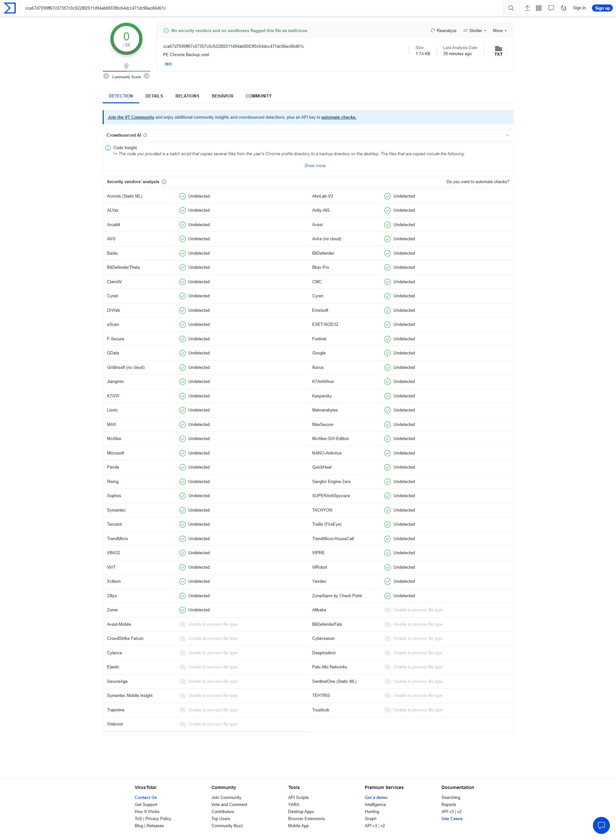The height and width of the screenshot is (840, 616).
Task: Click the Sophos vendor name
Action: (114, 496)
